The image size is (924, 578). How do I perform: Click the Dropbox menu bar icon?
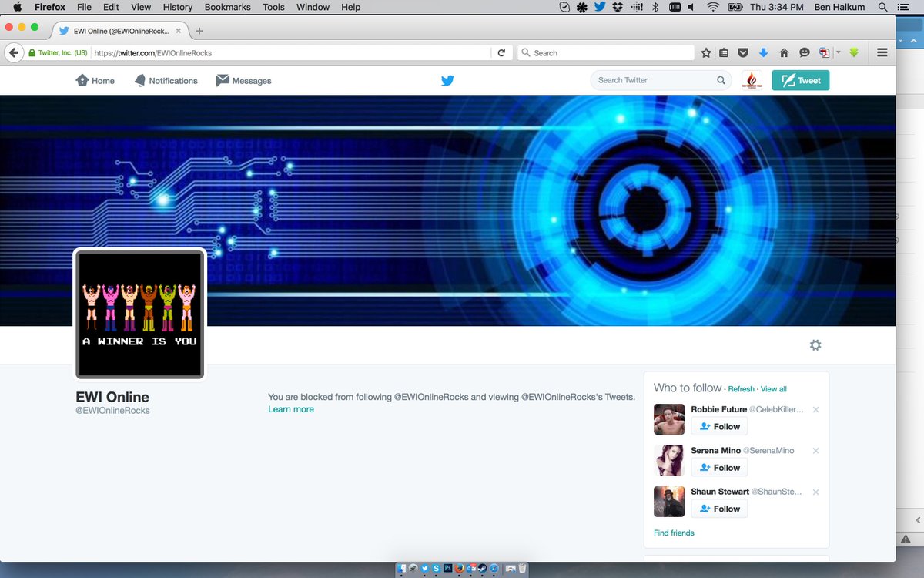[x=618, y=7]
